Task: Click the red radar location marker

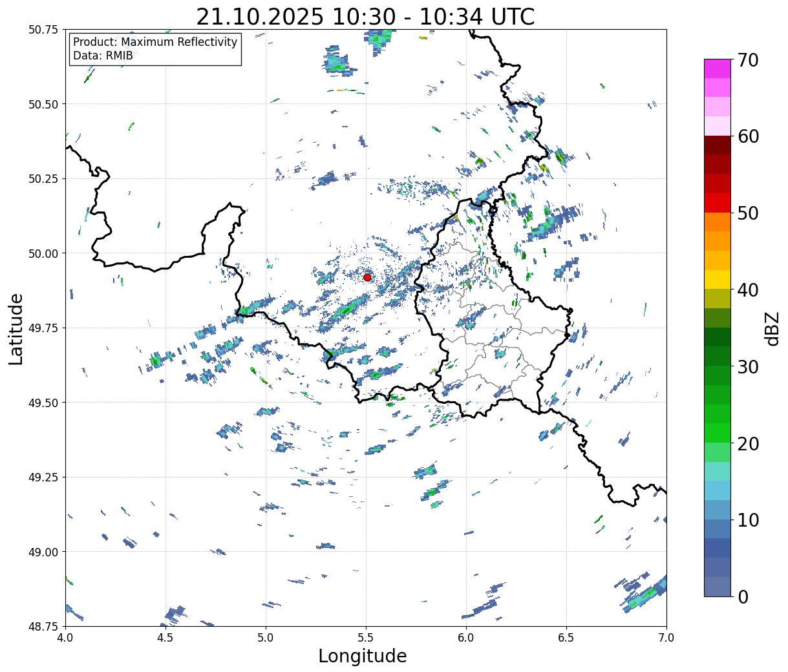Action: pos(367,277)
